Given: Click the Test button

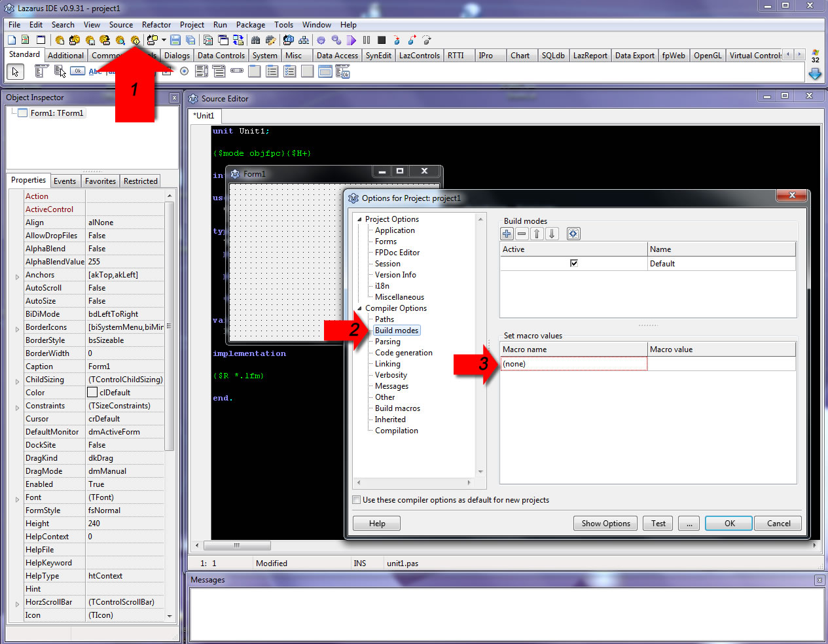Looking at the screenshot, I should pos(658,524).
